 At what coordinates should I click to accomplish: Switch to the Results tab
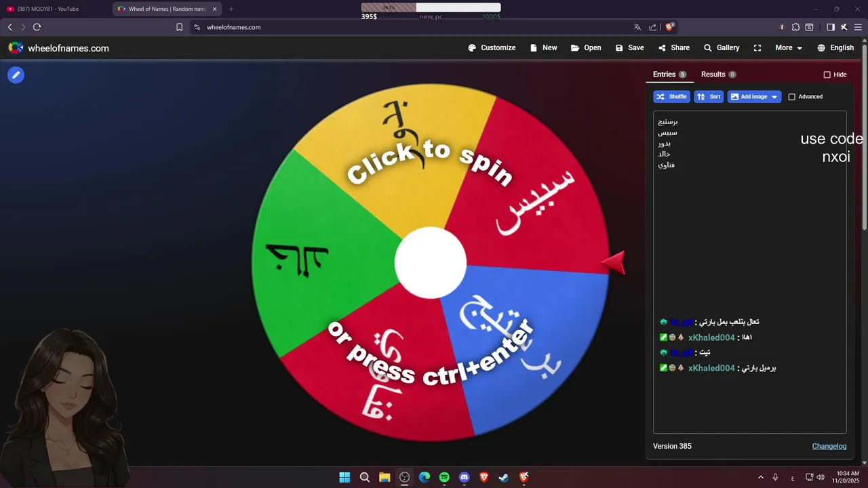pyautogui.click(x=718, y=75)
